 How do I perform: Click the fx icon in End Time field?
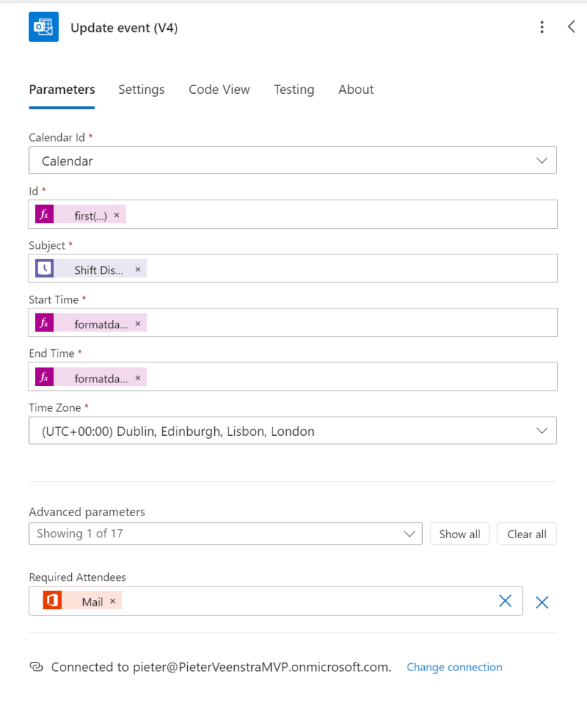click(44, 378)
